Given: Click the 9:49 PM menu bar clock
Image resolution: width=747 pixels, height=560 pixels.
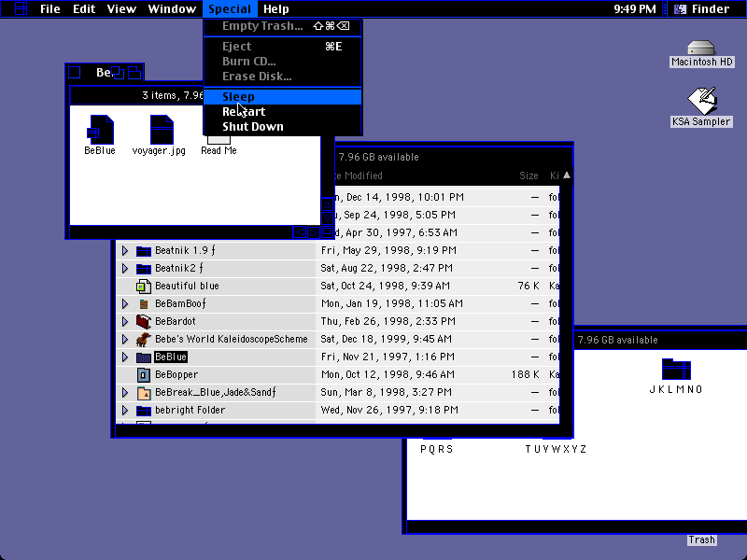Looking at the screenshot, I should tap(635, 8).
